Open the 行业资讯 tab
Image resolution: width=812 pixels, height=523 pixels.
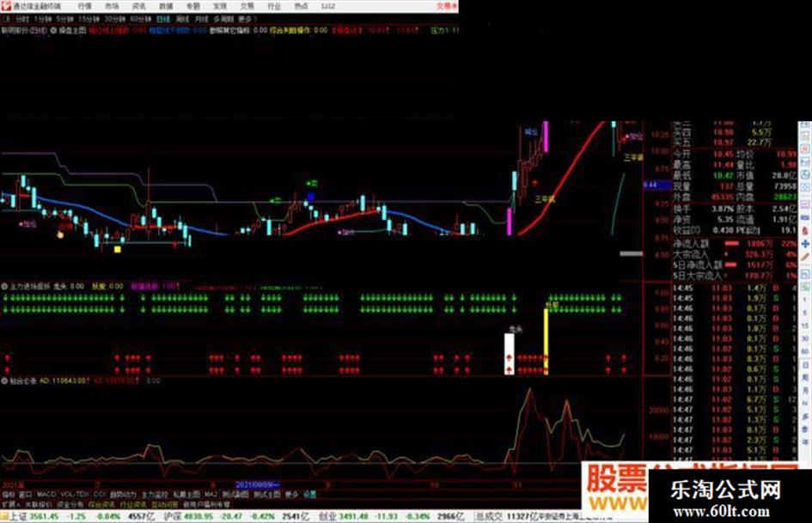coord(133,504)
